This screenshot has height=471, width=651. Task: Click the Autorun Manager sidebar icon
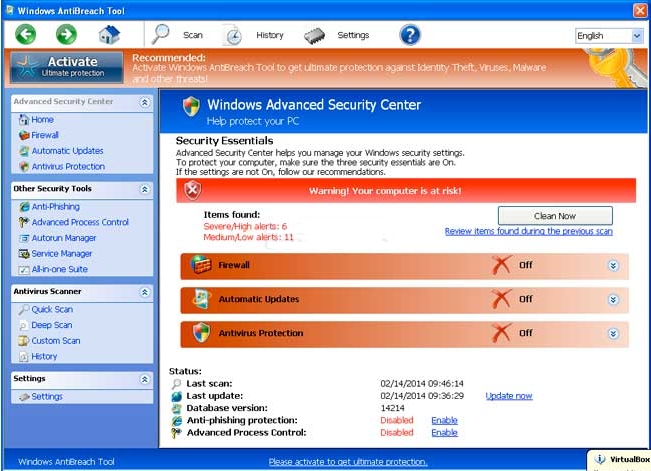pyautogui.click(x=24, y=238)
